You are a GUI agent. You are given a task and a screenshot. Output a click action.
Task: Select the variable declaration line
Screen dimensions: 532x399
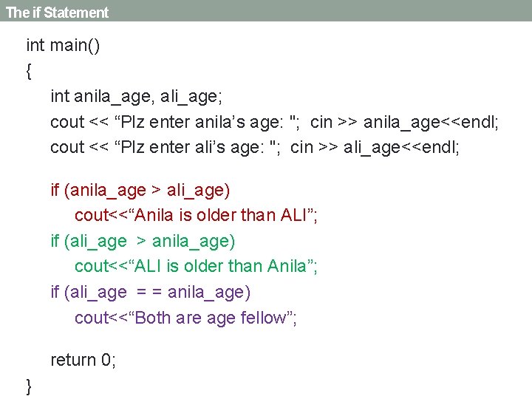[x=137, y=96]
